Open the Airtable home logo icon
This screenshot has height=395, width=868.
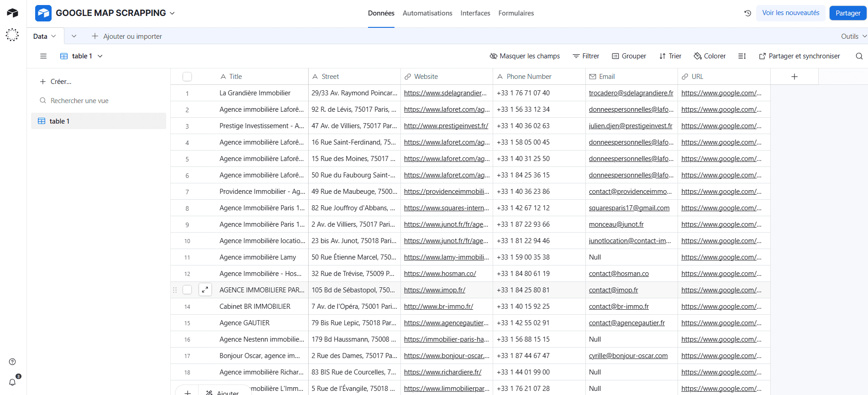pos(12,13)
